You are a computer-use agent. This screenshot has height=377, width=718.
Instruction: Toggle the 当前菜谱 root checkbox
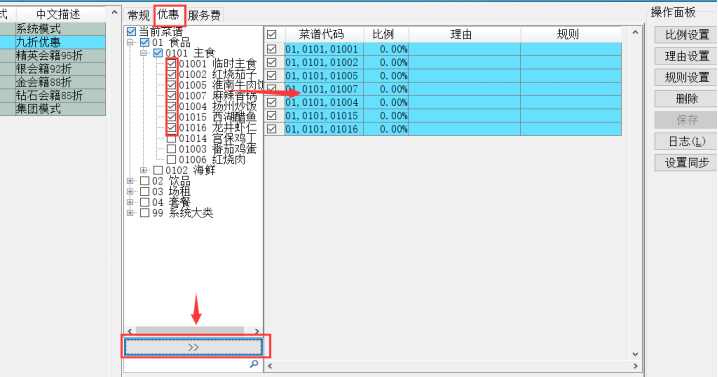(131, 32)
